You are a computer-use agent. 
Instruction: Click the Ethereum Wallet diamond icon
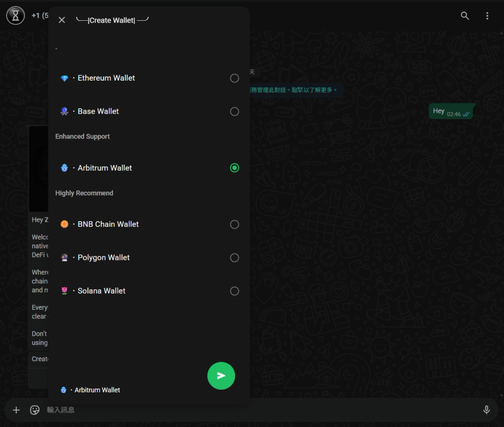[x=64, y=78]
